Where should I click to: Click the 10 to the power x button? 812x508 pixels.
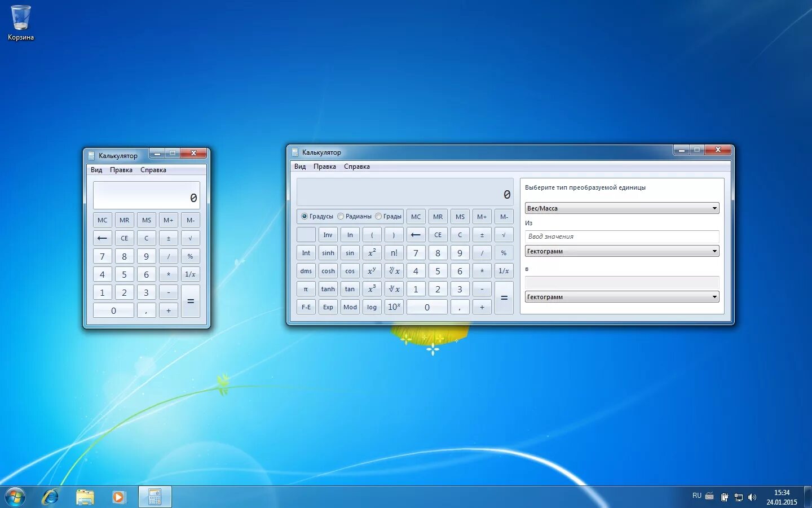coord(394,307)
